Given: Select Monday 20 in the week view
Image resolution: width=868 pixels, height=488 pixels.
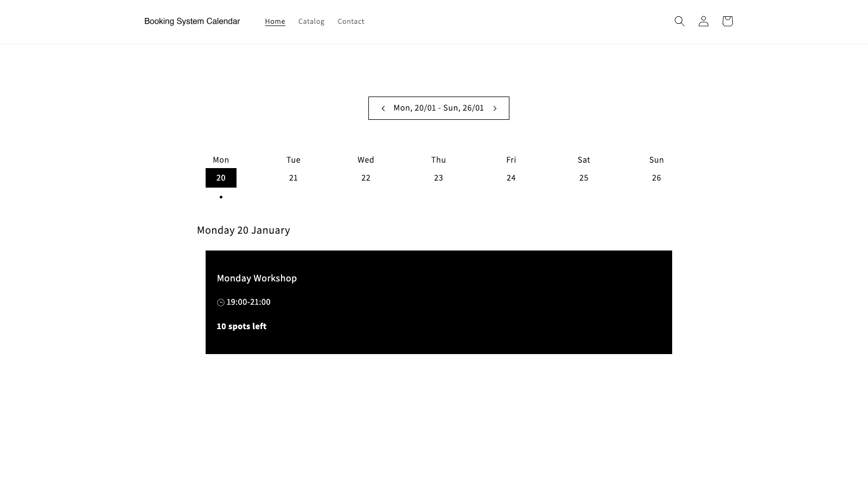Looking at the screenshot, I should click(221, 178).
